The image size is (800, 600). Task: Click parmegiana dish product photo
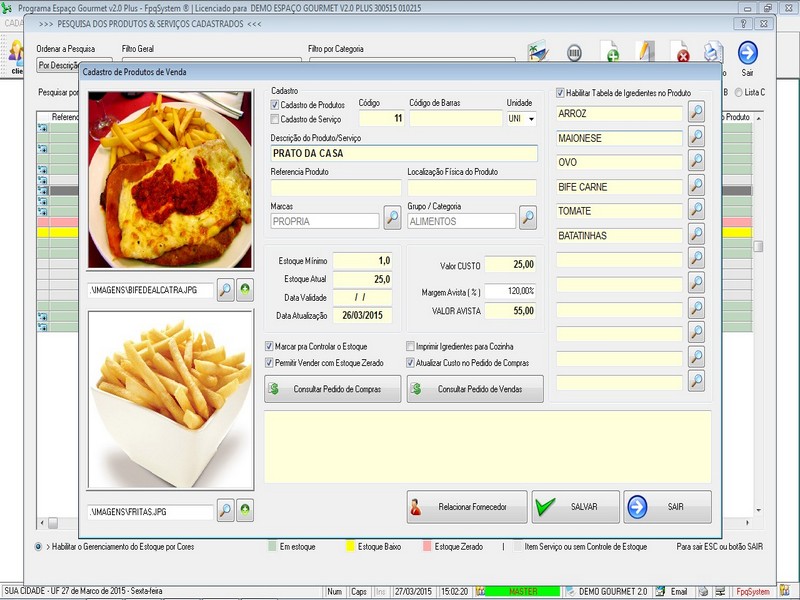[x=170, y=180]
